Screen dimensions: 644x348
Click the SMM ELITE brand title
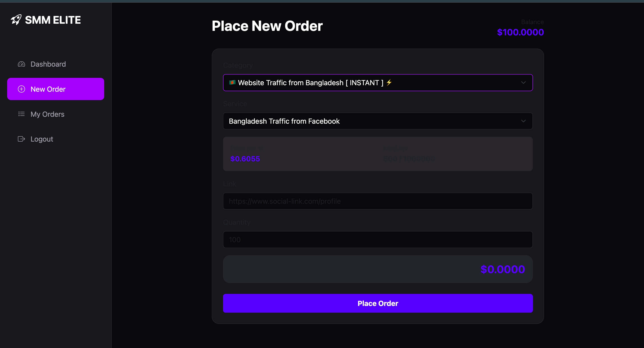point(53,20)
